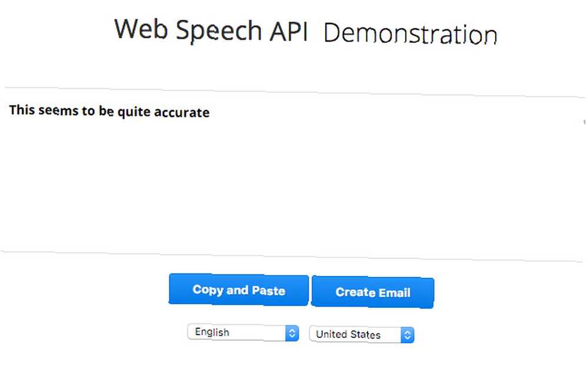Open the English language dropdown
Image resolution: width=588 pixels, height=365 pixels.
(243, 333)
